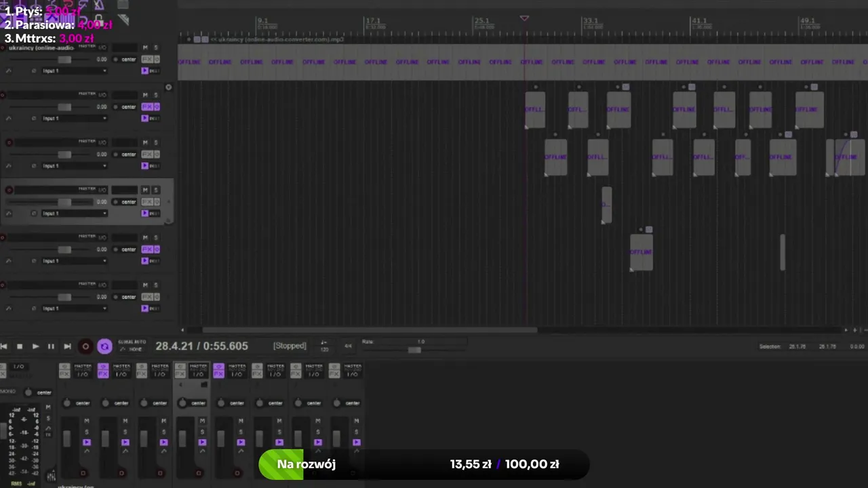This screenshot has width=868, height=488.
Task: Open I/O routing on the fourth track
Action: (102, 190)
